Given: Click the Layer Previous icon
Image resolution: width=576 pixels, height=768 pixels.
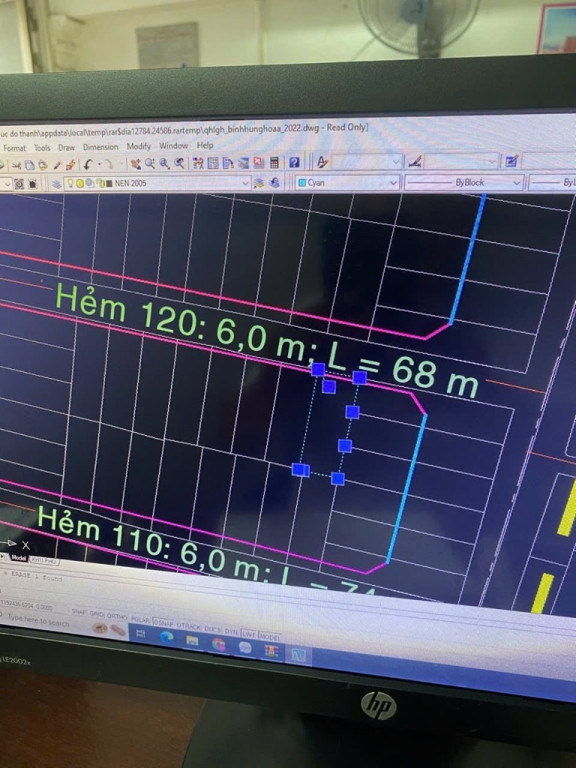Looking at the screenshot, I should [x=275, y=182].
